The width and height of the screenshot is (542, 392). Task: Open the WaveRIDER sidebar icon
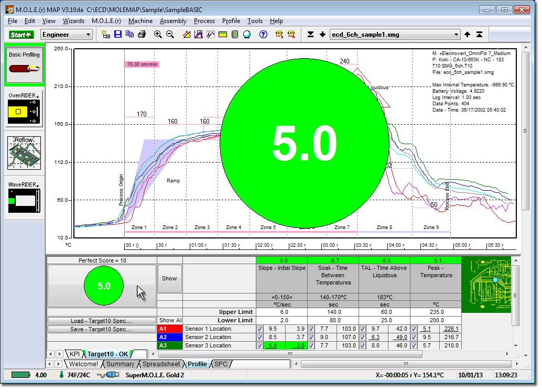24,197
